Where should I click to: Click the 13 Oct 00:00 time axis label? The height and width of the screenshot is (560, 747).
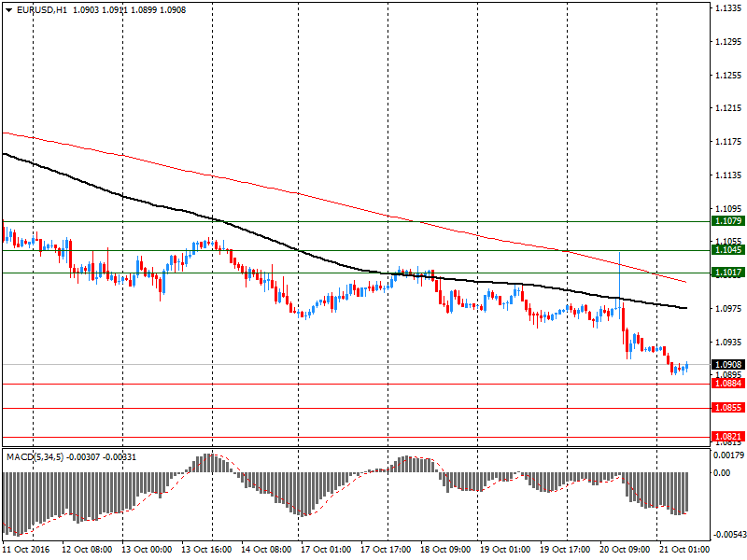pyautogui.click(x=147, y=550)
